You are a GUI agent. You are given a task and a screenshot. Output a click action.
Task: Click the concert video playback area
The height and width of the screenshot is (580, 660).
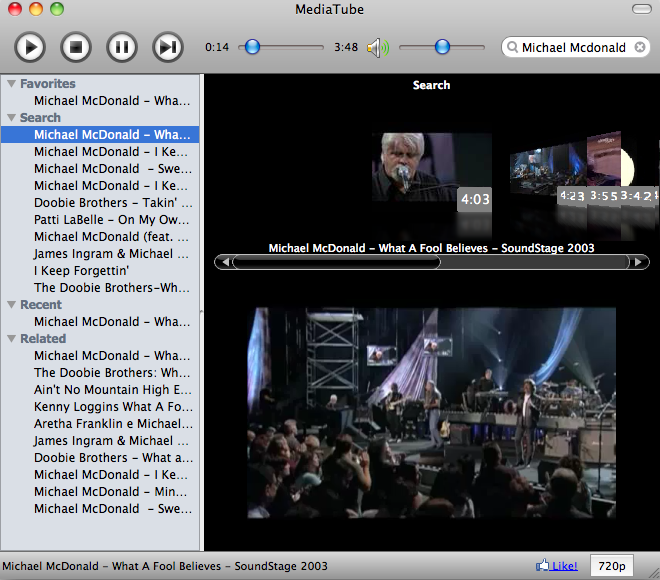(431, 412)
